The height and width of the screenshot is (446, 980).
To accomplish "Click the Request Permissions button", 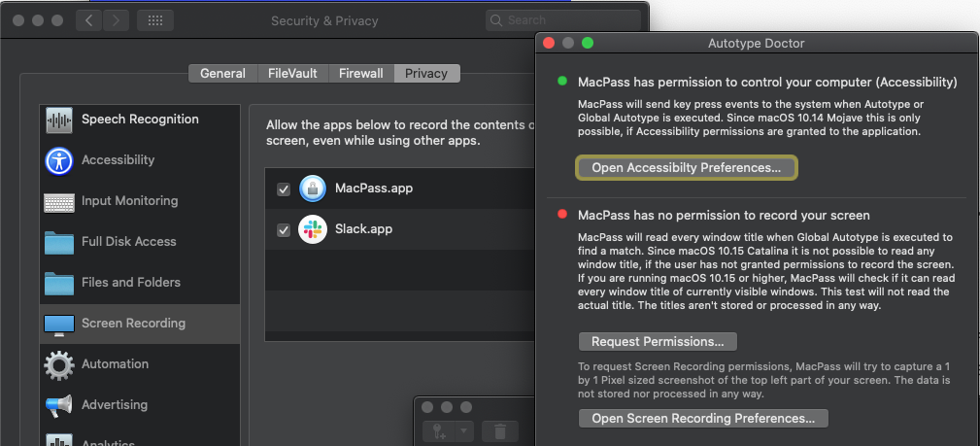I will 658,341.
